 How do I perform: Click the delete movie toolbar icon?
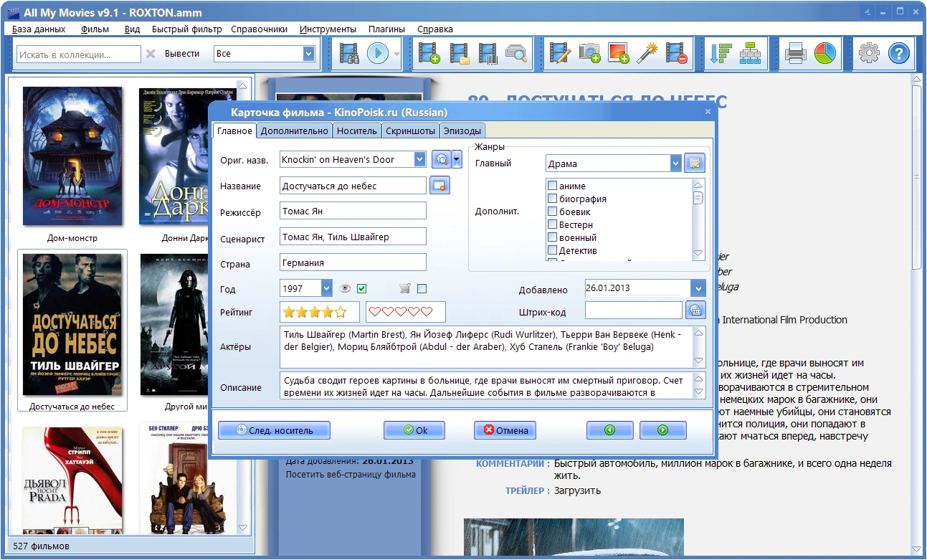pyautogui.click(x=676, y=53)
